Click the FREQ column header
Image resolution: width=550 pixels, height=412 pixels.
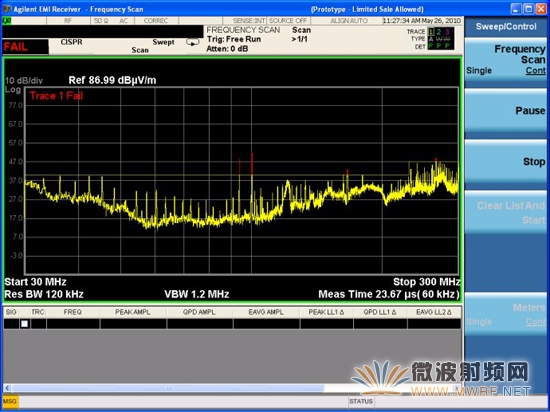click(x=73, y=312)
